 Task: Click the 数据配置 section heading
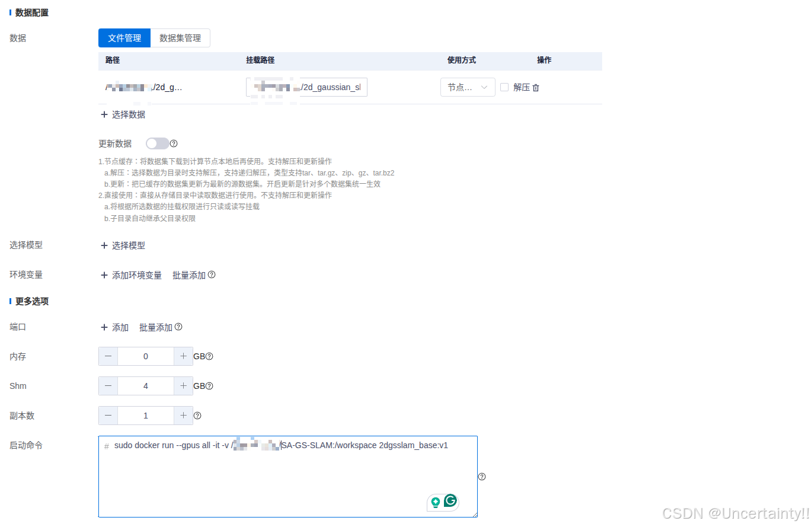pos(32,12)
